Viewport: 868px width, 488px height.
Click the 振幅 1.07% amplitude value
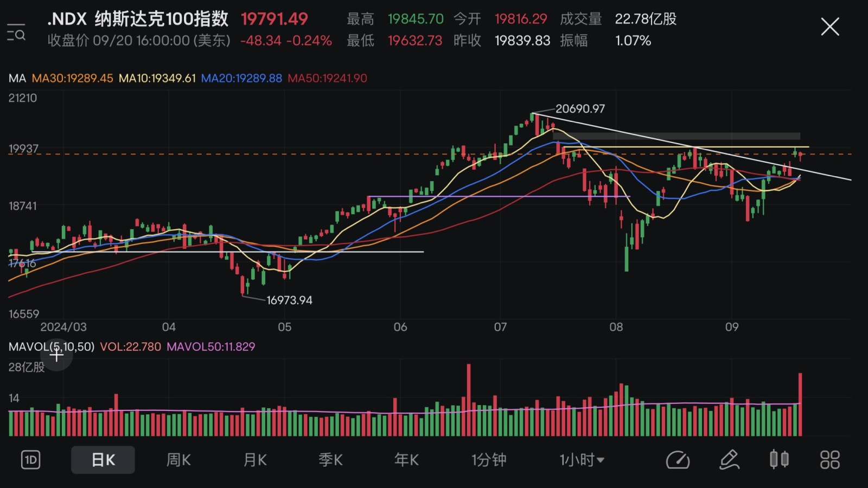pos(605,41)
